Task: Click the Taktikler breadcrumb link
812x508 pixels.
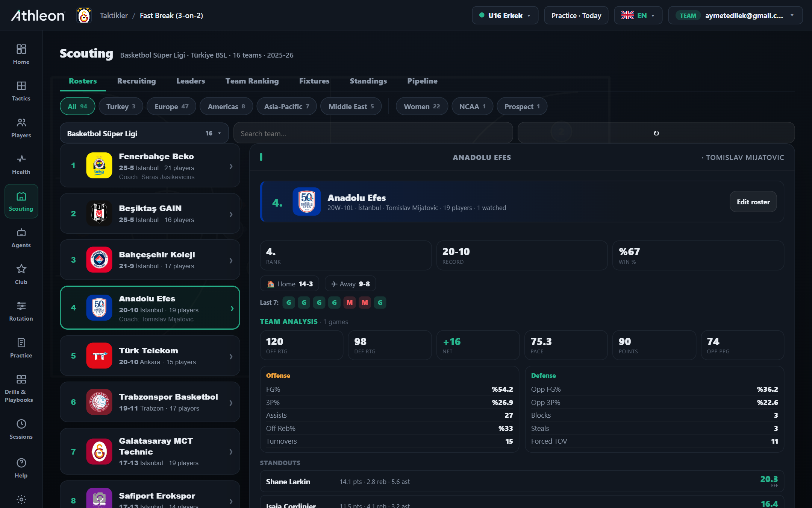Action: tap(114, 15)
